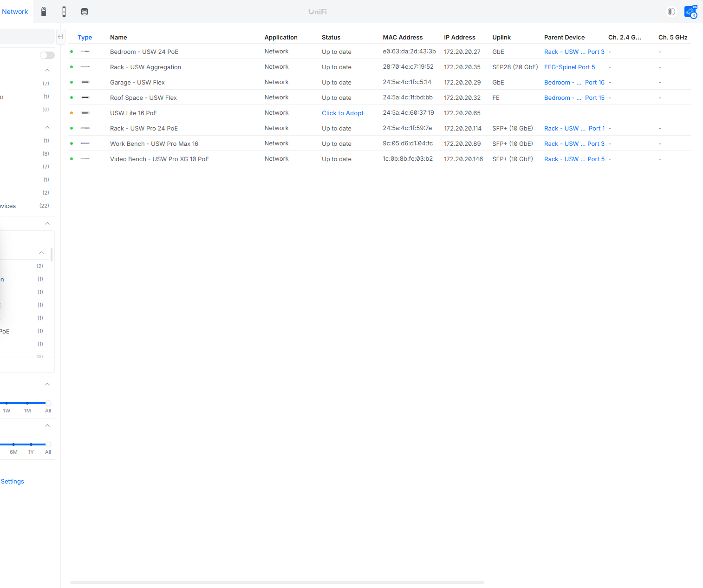The image size is (703, 588).
Task: Click the Click to Adopt link
Action: tap(343, 113)
